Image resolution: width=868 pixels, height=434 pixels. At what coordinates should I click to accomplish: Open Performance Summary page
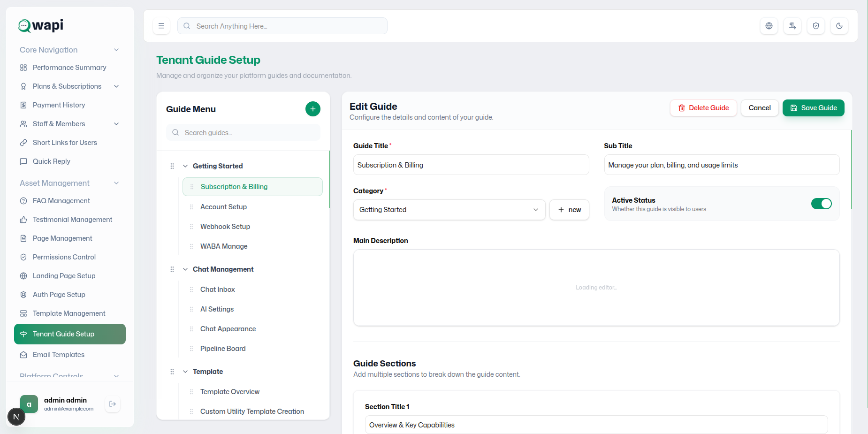(69, 68)
